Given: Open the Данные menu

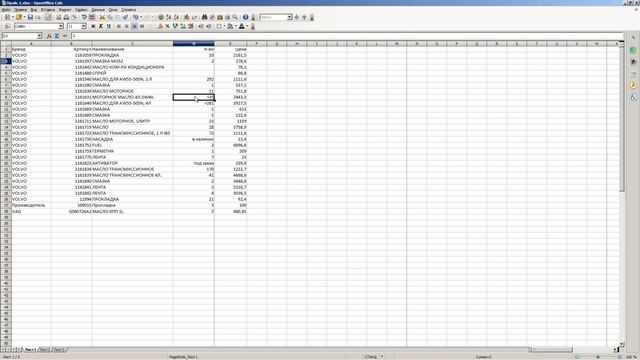Looking at the screenshot, I should click(x=98, y=9).
